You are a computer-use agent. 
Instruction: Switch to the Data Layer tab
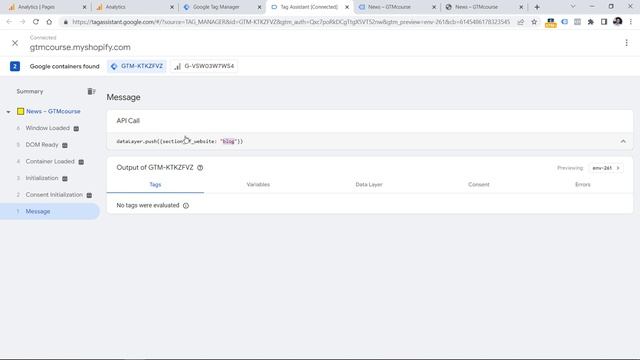pyautogui.click(x=369, y=184)
